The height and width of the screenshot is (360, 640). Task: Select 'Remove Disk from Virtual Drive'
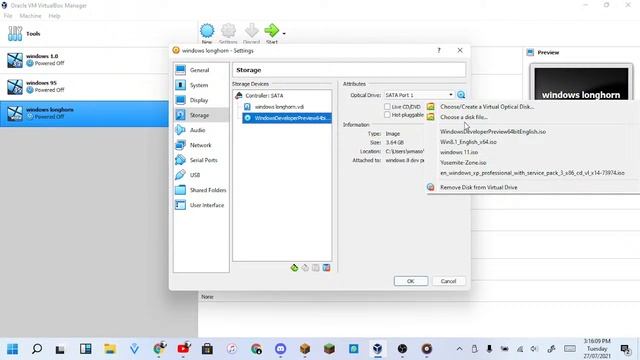(478, 187)
